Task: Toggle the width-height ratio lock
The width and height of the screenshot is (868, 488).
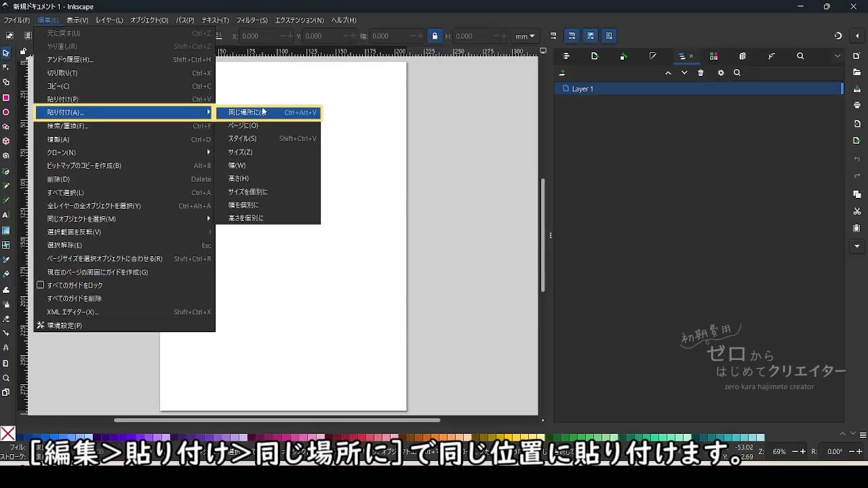Action: (435, 36)
